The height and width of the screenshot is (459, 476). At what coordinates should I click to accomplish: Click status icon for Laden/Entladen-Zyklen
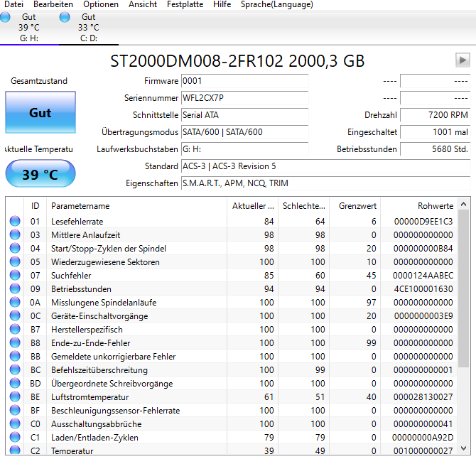15,438
